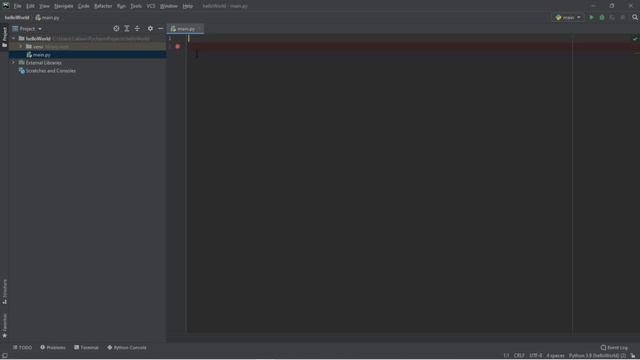Change the CRLF line separator setting
This screenshot has height=360, width=640.
tap(519, 356)
